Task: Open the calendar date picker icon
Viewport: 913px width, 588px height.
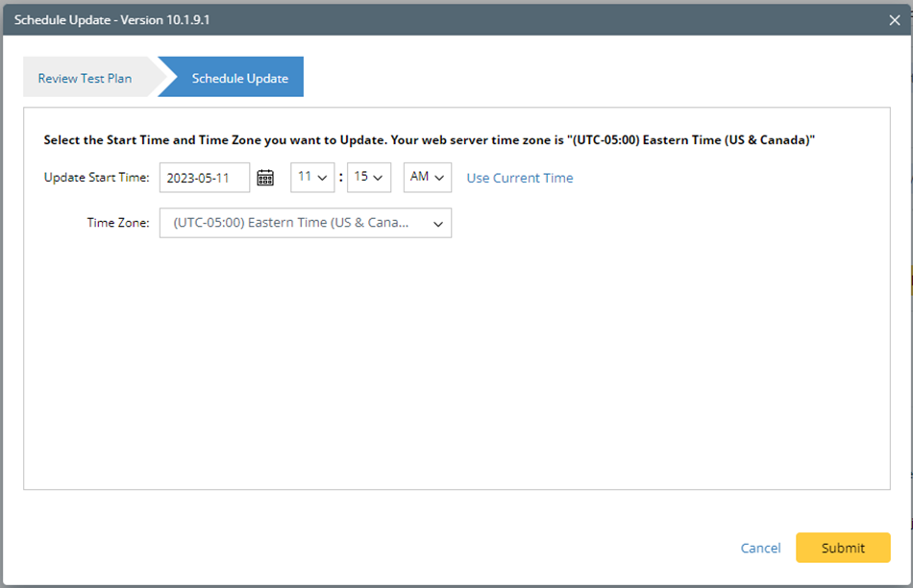Action: coord(265,178)
